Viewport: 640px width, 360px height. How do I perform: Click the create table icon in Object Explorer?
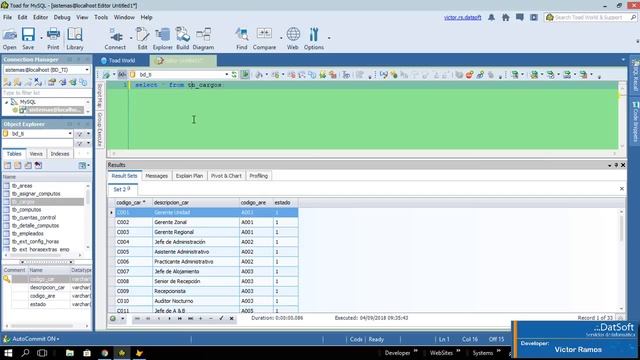[x=7, y=165]
